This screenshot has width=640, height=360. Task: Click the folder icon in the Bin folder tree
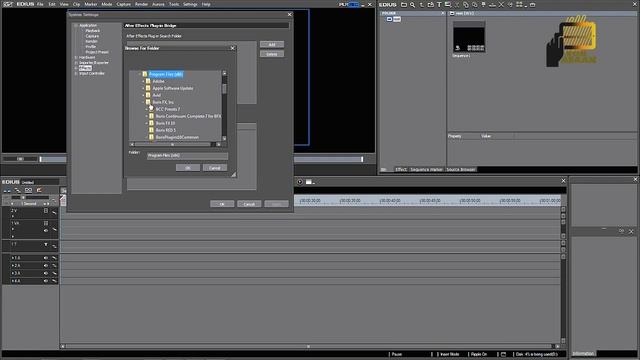click(x=389, y=19)
